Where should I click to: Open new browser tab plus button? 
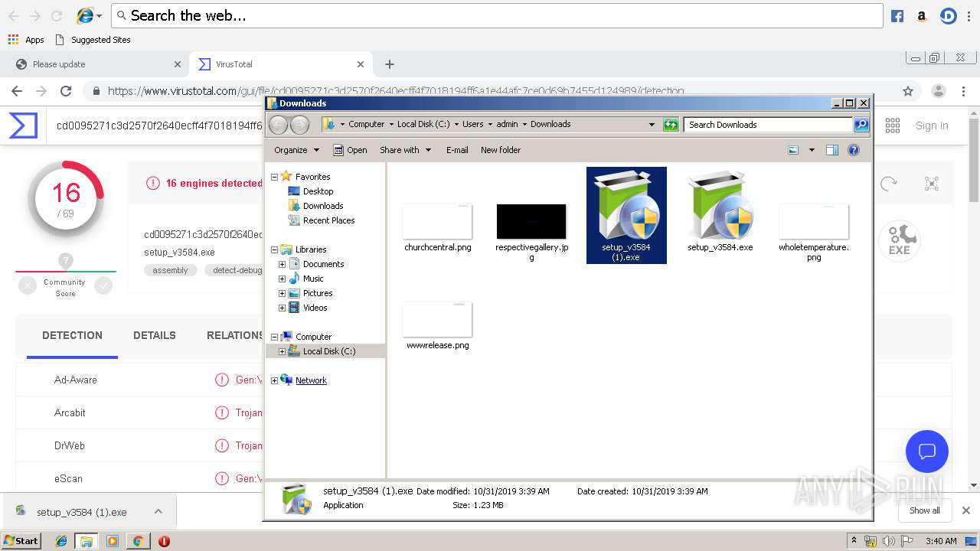coord(390,64)
